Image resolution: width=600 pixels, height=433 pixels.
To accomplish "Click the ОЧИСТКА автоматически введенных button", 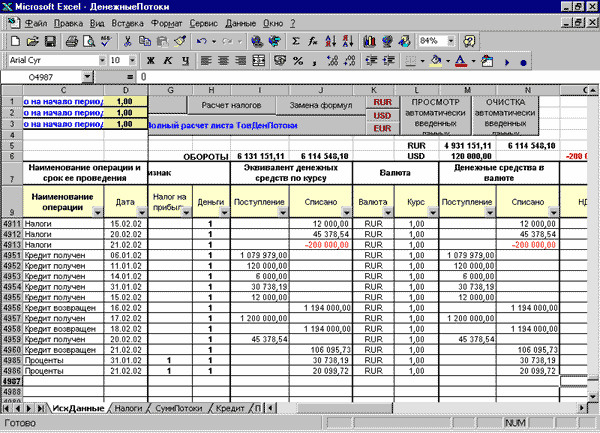I will tap(505, 116).
